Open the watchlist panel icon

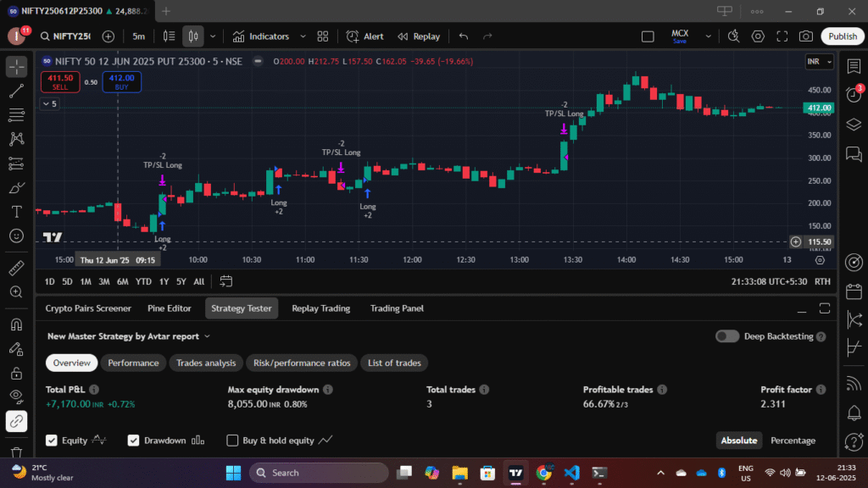coord(854,66)
